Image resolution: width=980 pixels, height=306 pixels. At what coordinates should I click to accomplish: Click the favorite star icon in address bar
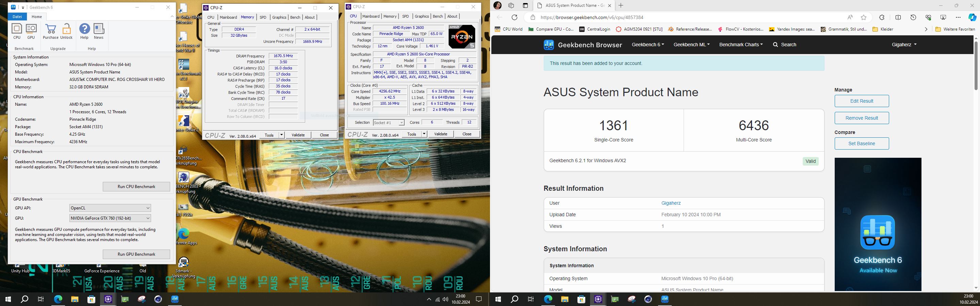(x=864, y=17)
